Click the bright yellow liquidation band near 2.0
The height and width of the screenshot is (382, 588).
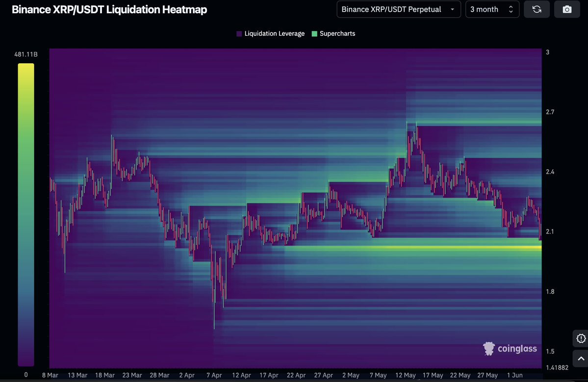(x=412, y=248)
